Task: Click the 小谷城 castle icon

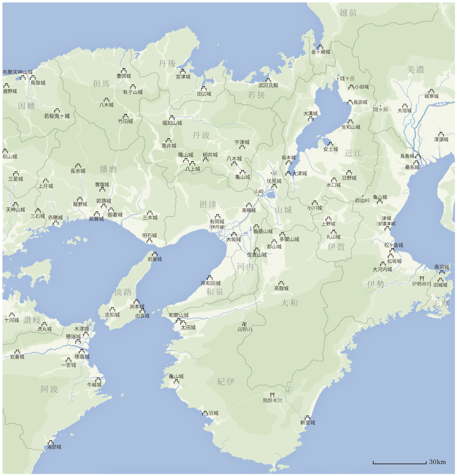Action: 351,87
